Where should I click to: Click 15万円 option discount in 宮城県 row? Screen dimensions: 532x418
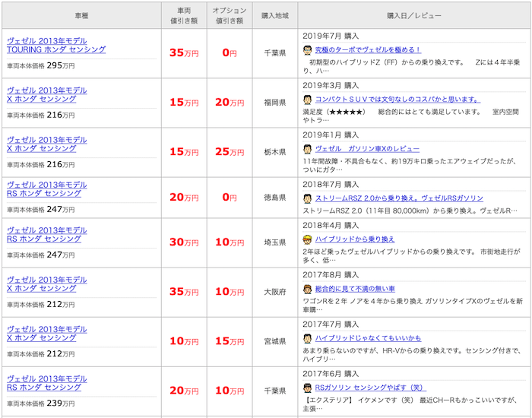(x=230, y=341)
